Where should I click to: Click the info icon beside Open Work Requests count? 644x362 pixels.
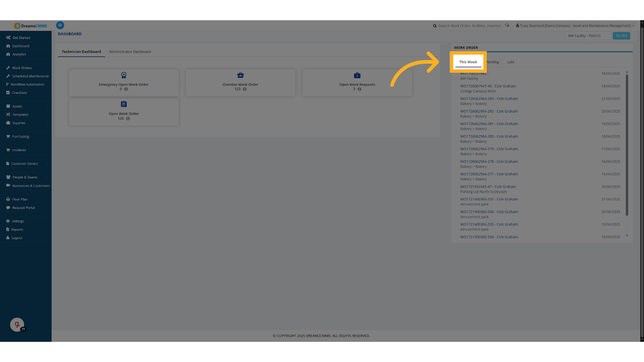coord(359,89)
